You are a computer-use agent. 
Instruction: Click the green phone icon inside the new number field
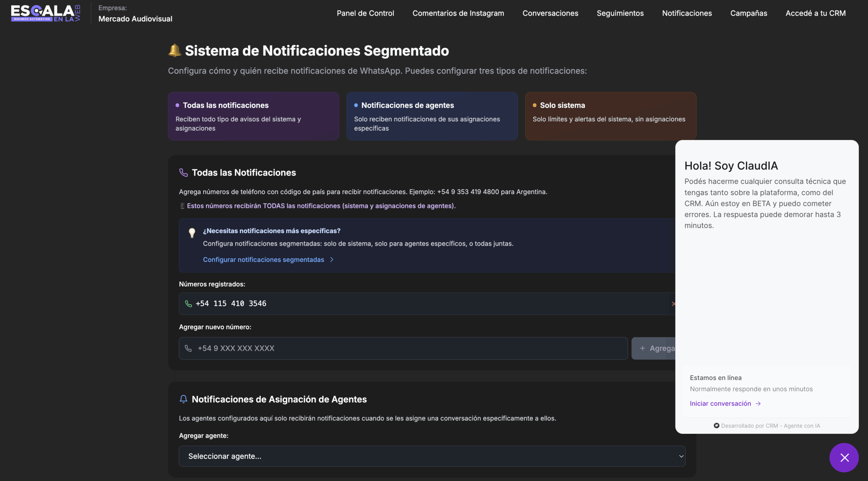pos(189,348)
